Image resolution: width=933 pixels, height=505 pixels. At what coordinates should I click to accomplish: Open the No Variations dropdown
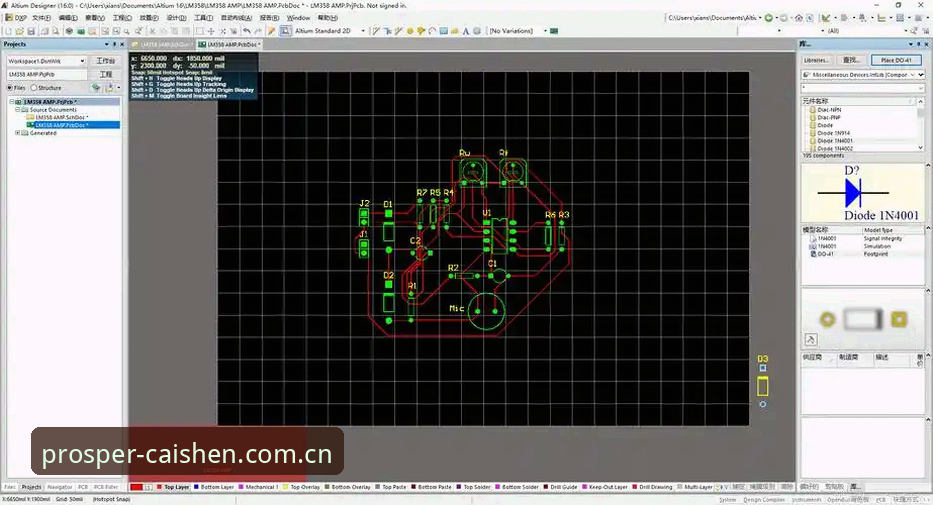tap(545, 31)
